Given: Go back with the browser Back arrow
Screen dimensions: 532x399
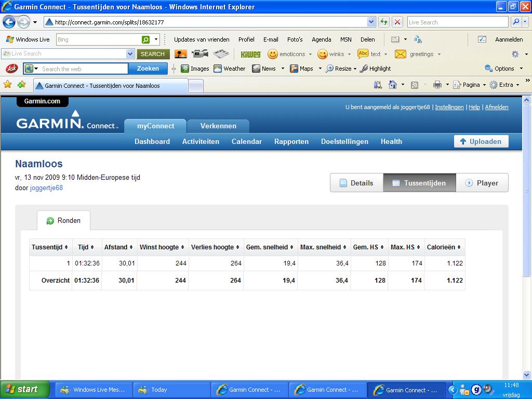Looking at the screenshot, I should pyautogui.click(x=9, y=22).
